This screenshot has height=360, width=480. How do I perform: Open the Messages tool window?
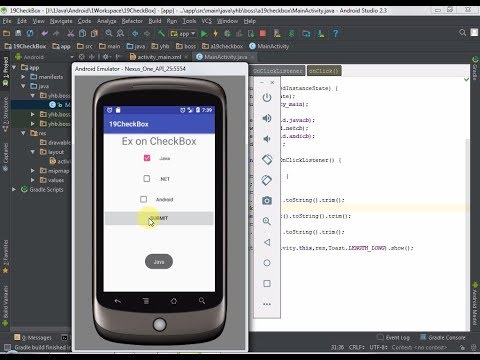pos(33,338)
